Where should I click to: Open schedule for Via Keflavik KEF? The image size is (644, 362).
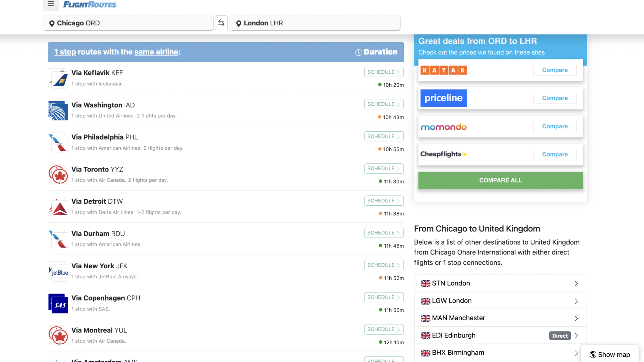pos(384,72)
